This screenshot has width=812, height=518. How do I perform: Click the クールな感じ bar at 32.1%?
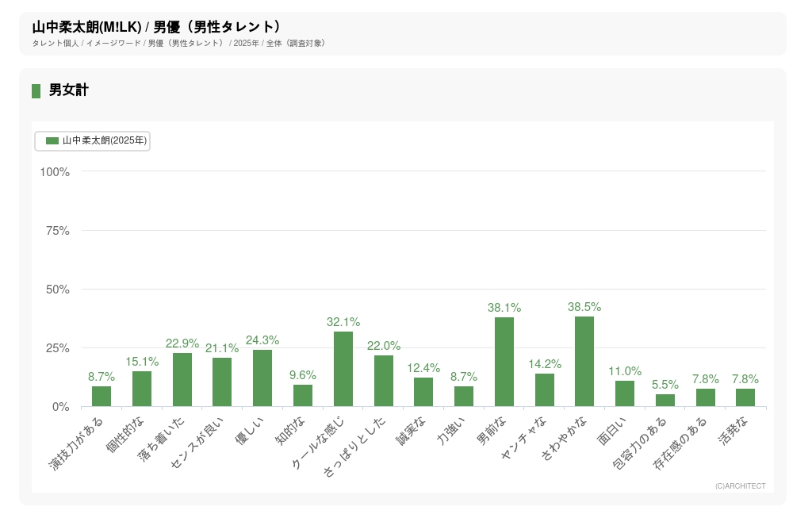click(343, 369)
